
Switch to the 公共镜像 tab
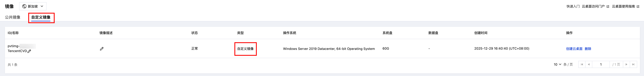[13, 17]
